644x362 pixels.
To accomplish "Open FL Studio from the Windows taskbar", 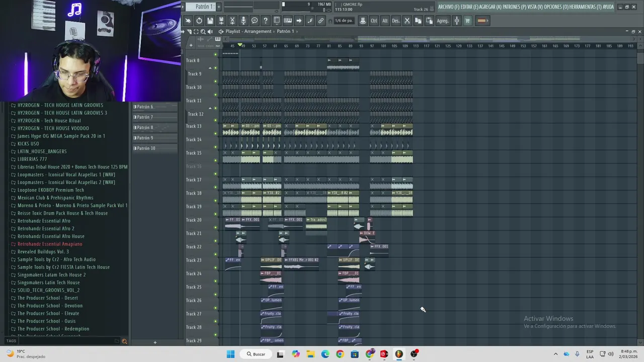I will pos(399,354).
